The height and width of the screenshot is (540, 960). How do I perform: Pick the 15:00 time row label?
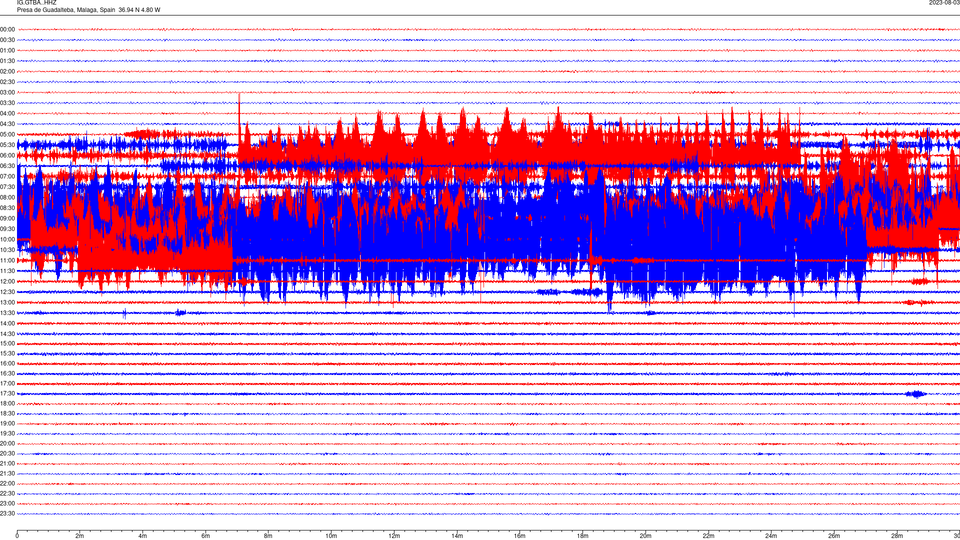point(7,344)
